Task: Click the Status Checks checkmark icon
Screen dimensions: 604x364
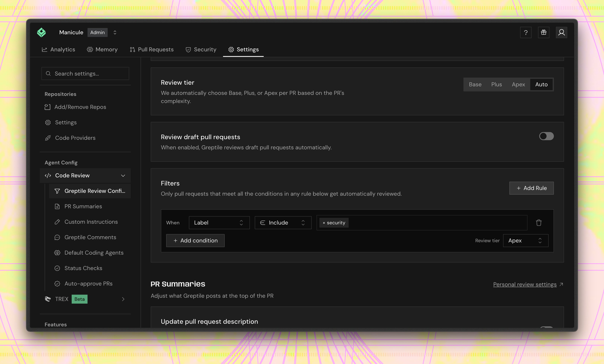Action: click(57, 268)
